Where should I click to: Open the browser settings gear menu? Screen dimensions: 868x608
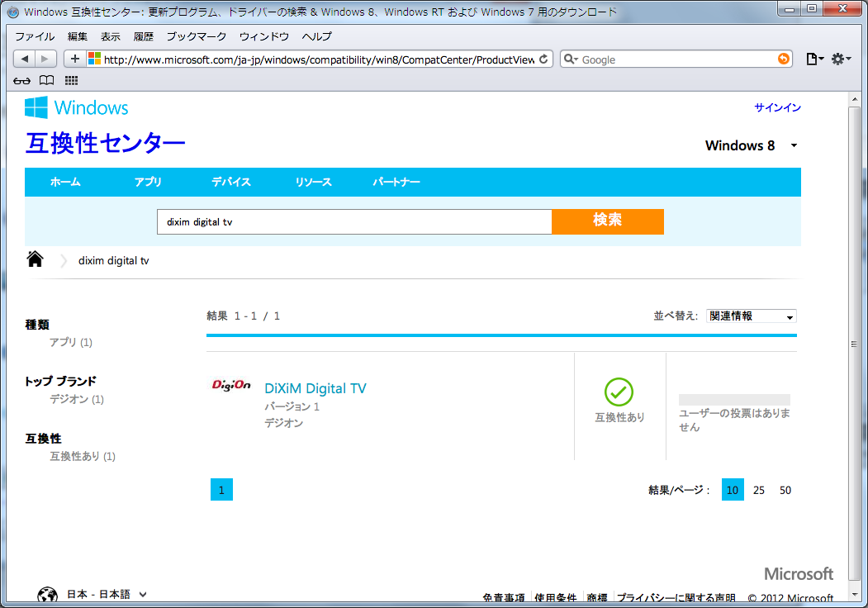coord(840,59)
